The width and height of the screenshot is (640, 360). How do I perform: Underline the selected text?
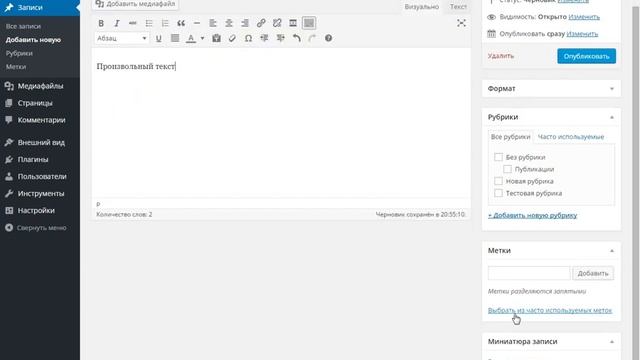(x=158, y=38)
